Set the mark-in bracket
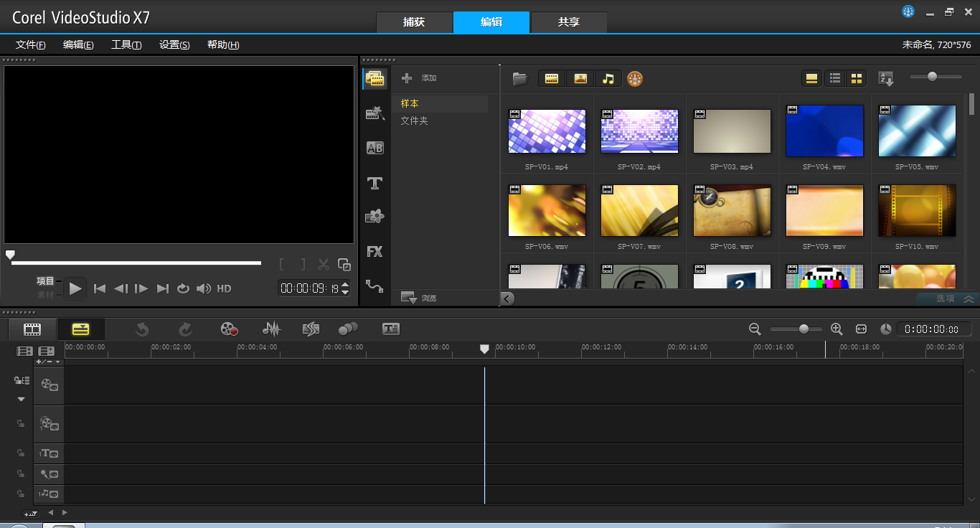The width and height of the screenshot is (980, 528). point(282,265)
